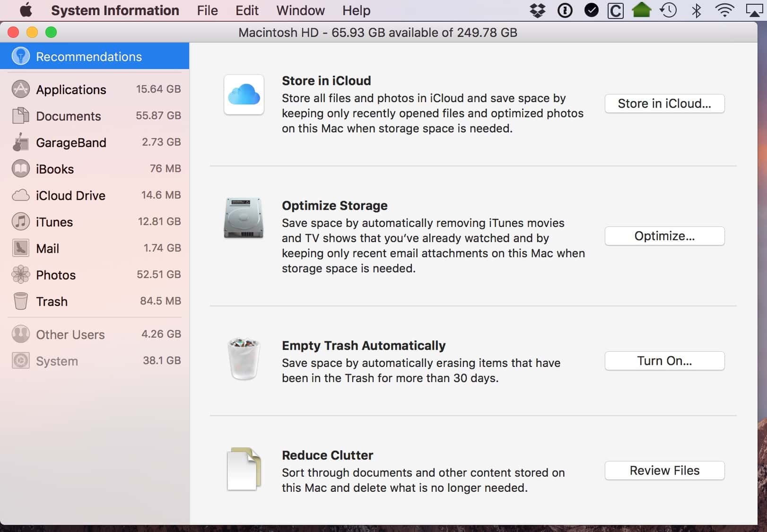Open the File menu
The width and height of the screenshot is (767, 532).
208,10
